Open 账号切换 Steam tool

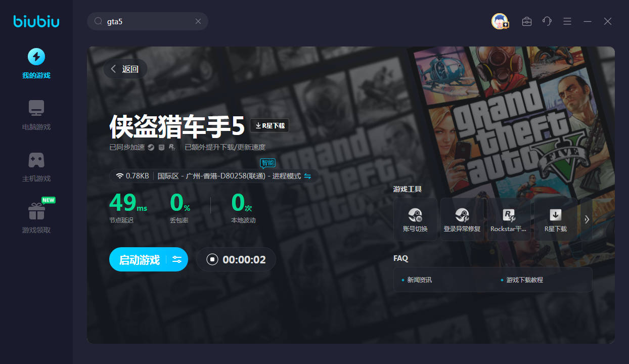tap(415, 219)
